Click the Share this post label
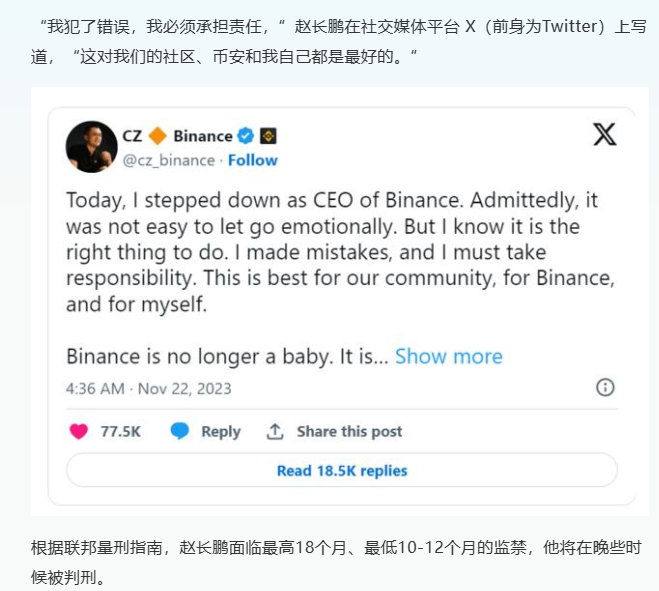The width and height of the screenshot is (659, 591). pos(349,432)
